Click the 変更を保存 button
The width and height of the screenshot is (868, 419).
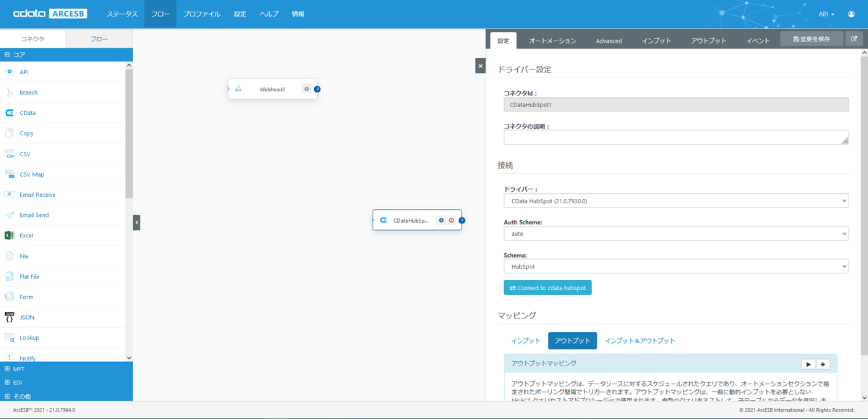[x=812, y=40]
